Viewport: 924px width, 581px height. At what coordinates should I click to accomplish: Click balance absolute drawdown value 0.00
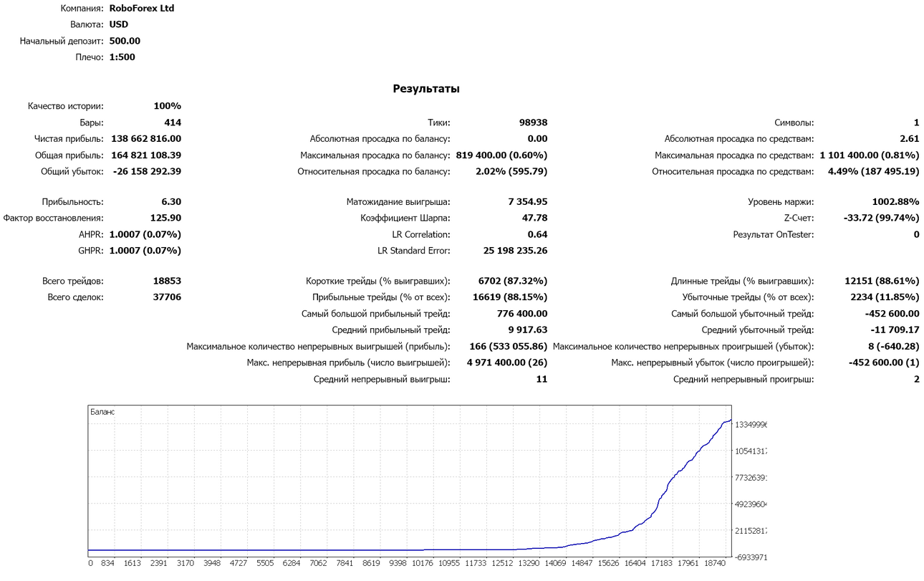[x=537, y=139]
